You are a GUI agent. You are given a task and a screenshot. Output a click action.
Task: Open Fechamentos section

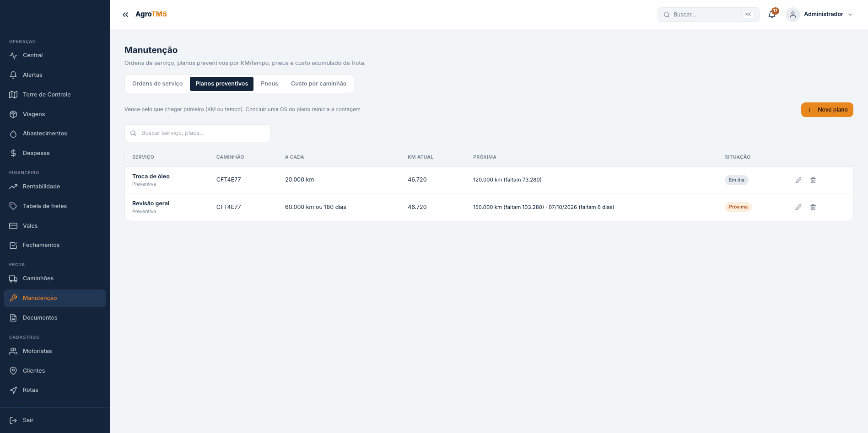(x=55, y=245)
